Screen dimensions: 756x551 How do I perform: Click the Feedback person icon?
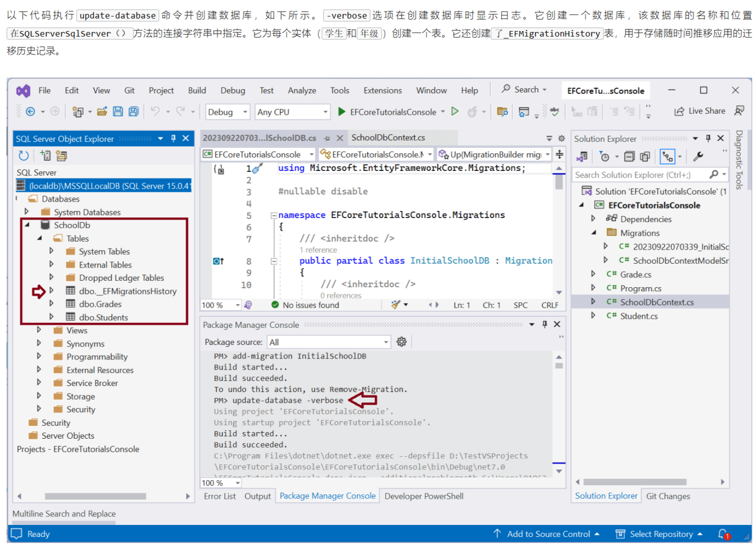739,111
